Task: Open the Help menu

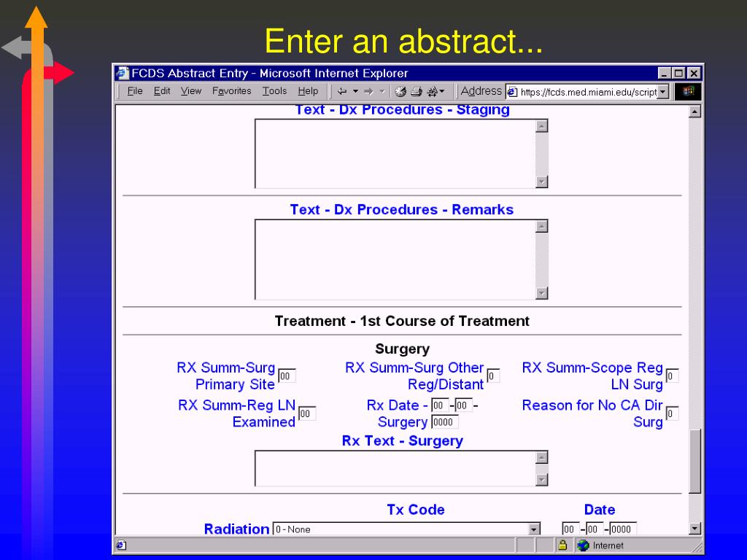Action: click(x=308, y=91)
